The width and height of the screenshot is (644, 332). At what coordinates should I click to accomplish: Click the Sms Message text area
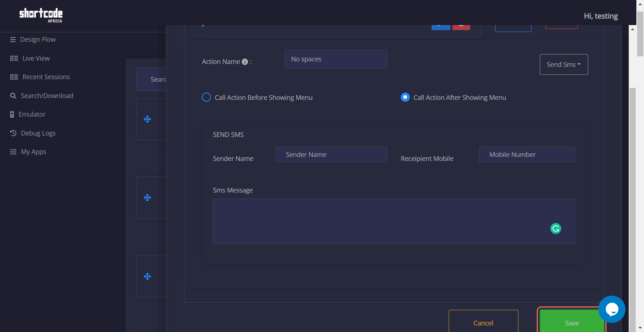394,221
